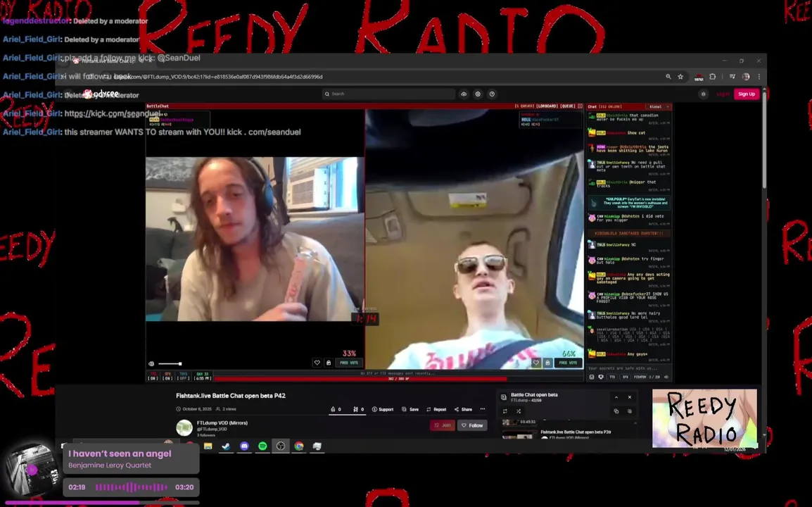Close the Battle Chat open beta playlist

pyautogui.click(x=630, y=397)
